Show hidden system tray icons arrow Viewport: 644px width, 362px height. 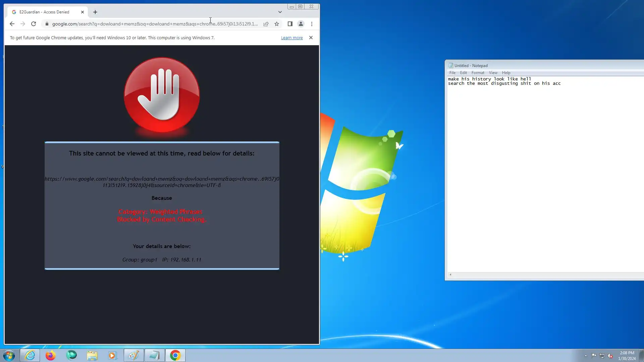586,356
